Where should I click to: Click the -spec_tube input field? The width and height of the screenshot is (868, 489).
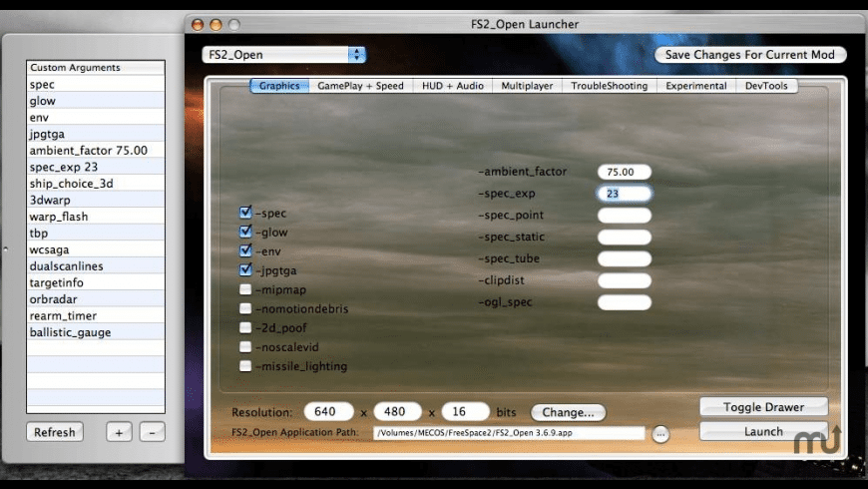pos(624,258)
